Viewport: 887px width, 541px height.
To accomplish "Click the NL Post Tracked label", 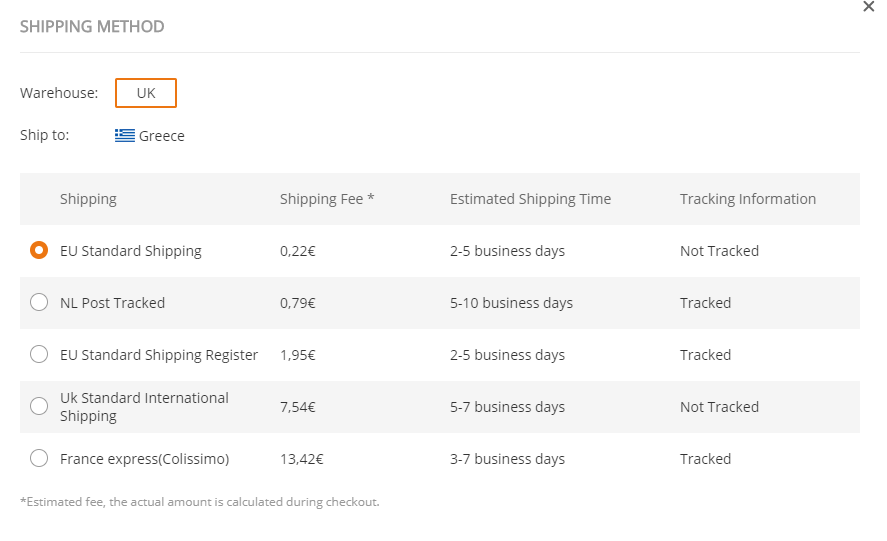I will [x=113, y=303].
